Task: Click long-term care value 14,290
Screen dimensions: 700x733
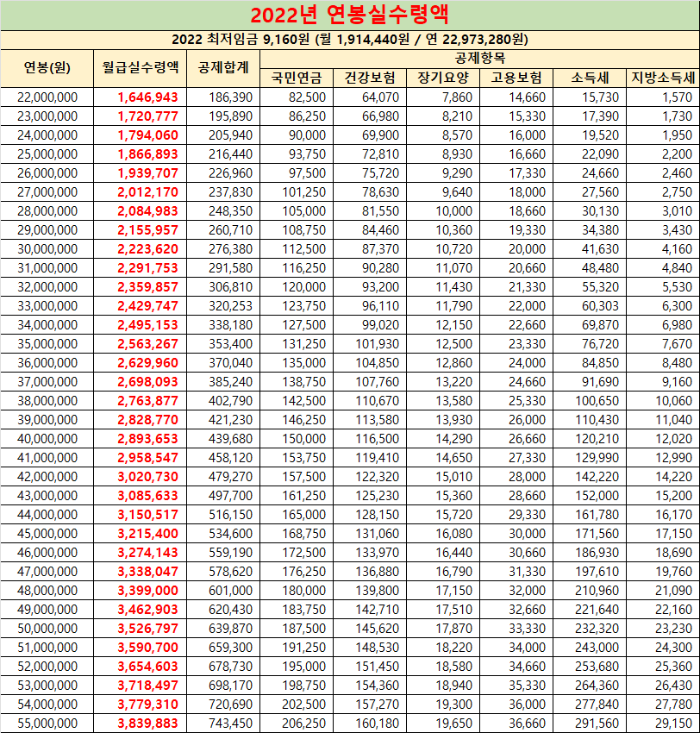Action: [x=453, y=439]
